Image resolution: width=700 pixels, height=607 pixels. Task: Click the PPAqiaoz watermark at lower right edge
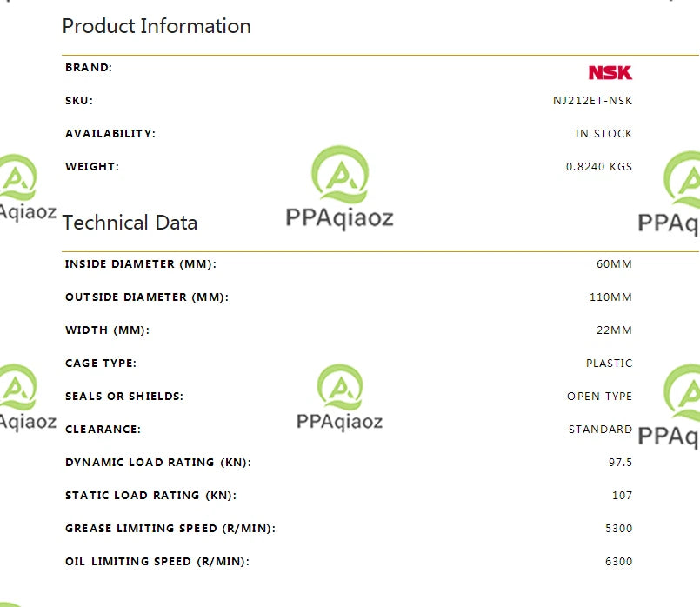tap(669, 406)
